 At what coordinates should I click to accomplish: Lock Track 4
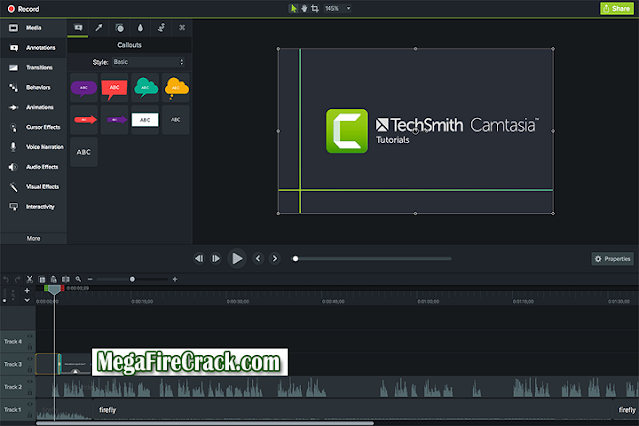point(30,347)
